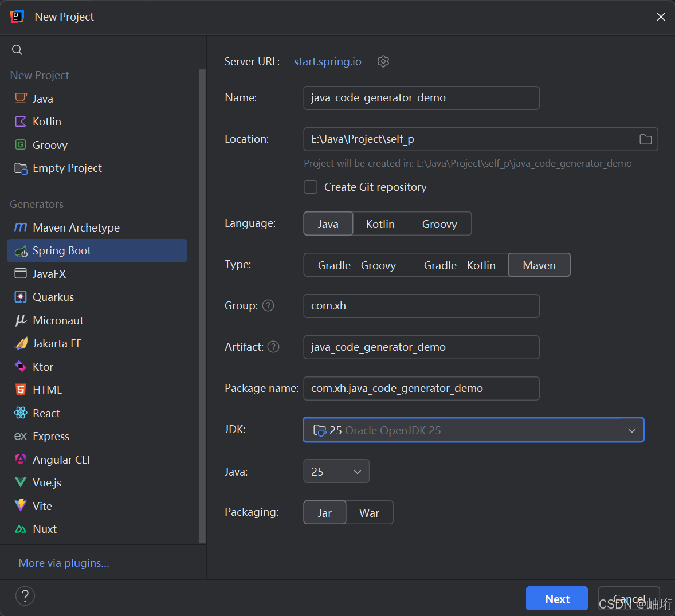Open help question mark button

click(x=25, y=596)
